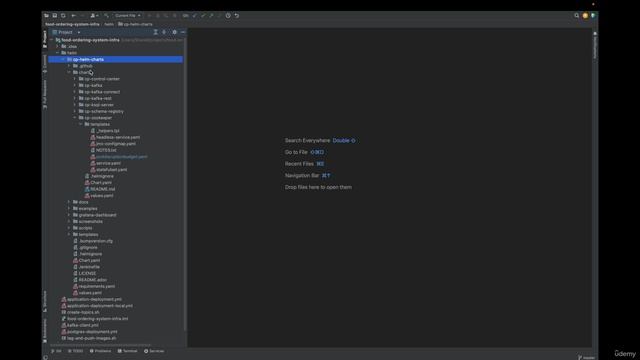The image size is (640, 360).
Task: Select application-deployment-local.yml file
Action: pos(100,306)
